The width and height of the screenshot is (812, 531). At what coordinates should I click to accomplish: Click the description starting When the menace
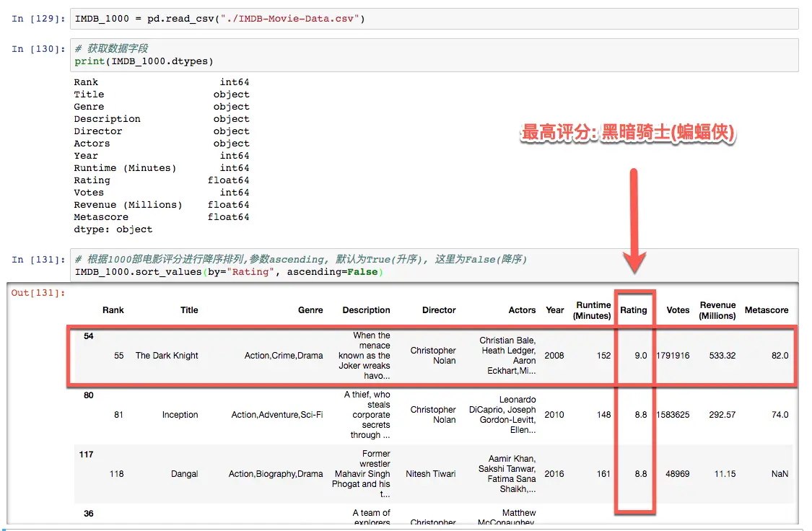tap(364, 356)
